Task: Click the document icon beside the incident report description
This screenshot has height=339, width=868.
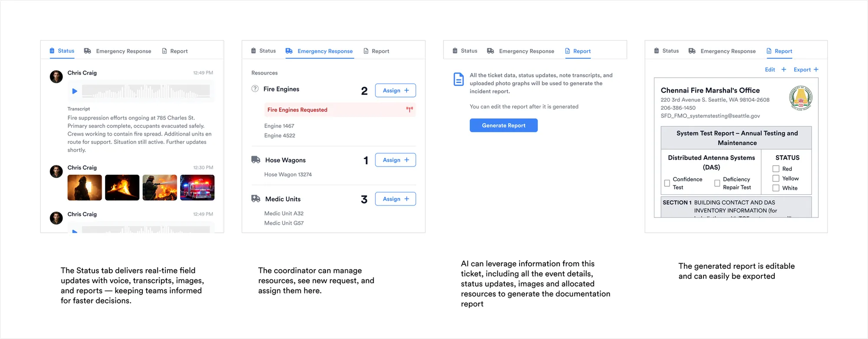Action: (459, 79)
